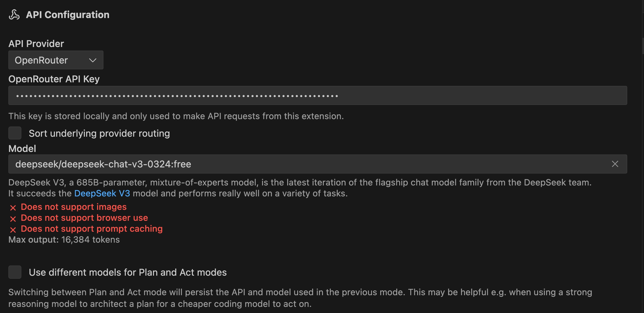644x313 pixels.
Task: Click the 'OpenRouter API Key' field label
Action: 54,79
